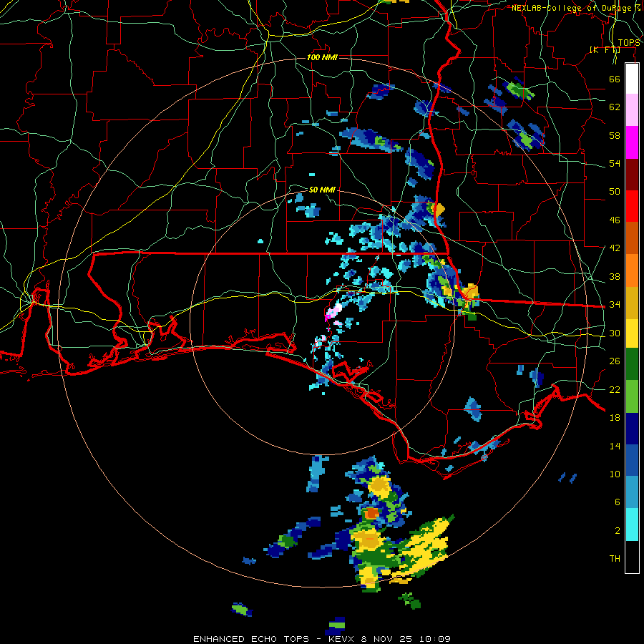The width and height of the screenshot is (644, 644).
Task: Select the gold legend color block
Action: [x=632, y=303]
